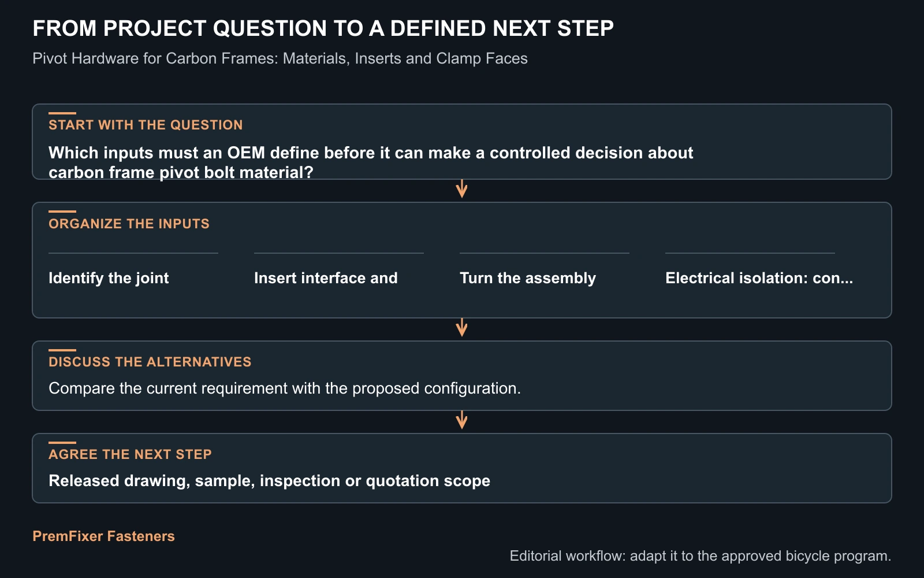Screen dimensions: 924x578
Task: Open the PremFixer Fasteners brand link
Action: click(103, 536)
